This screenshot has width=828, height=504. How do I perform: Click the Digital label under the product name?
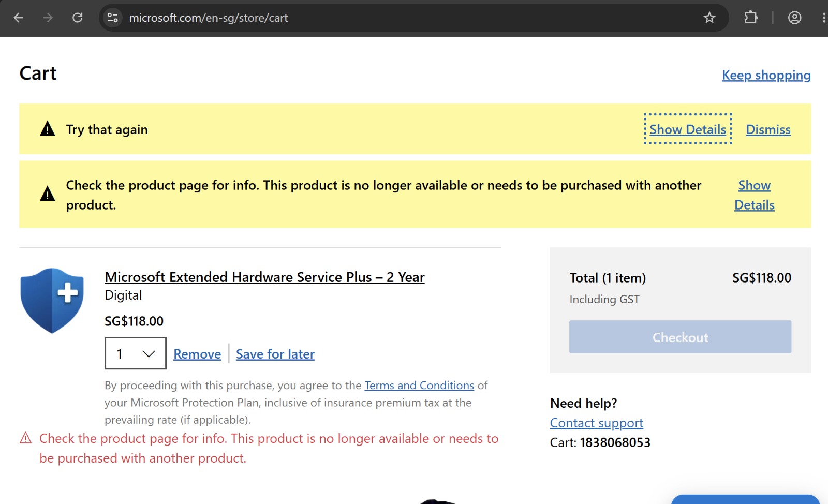[x=123, y=295]
